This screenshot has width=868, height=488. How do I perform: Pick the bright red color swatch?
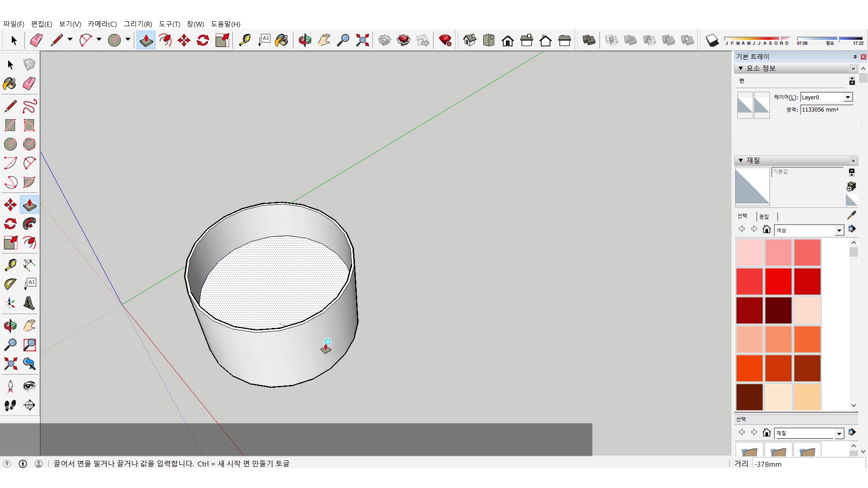click(778, 281)
